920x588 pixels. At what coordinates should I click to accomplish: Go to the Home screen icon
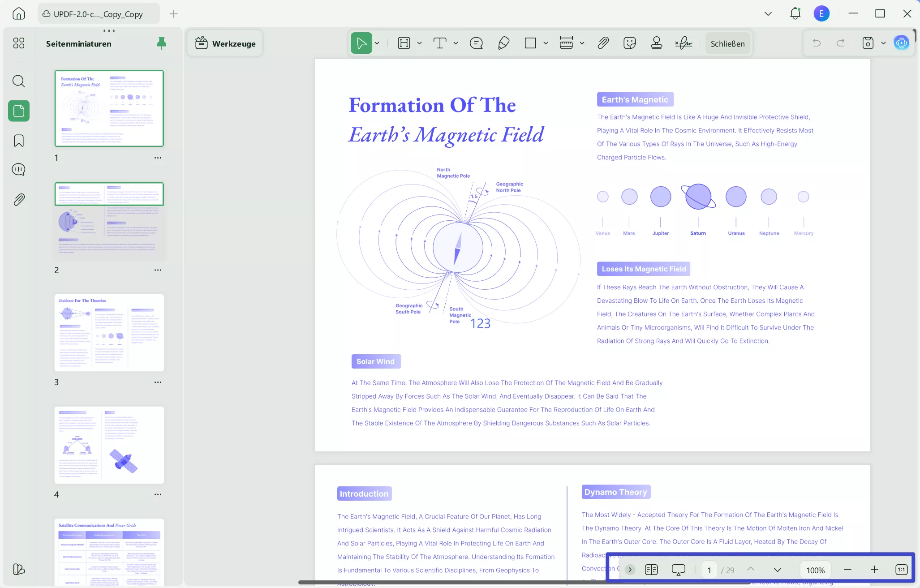[x=18, y=13]
